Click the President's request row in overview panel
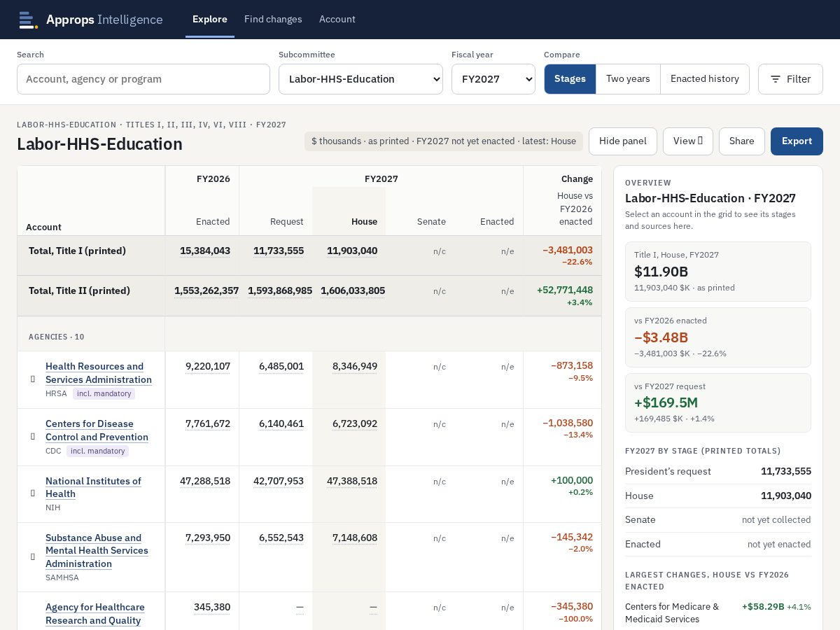Screen dimensions: 840x630 coord(718,471)
